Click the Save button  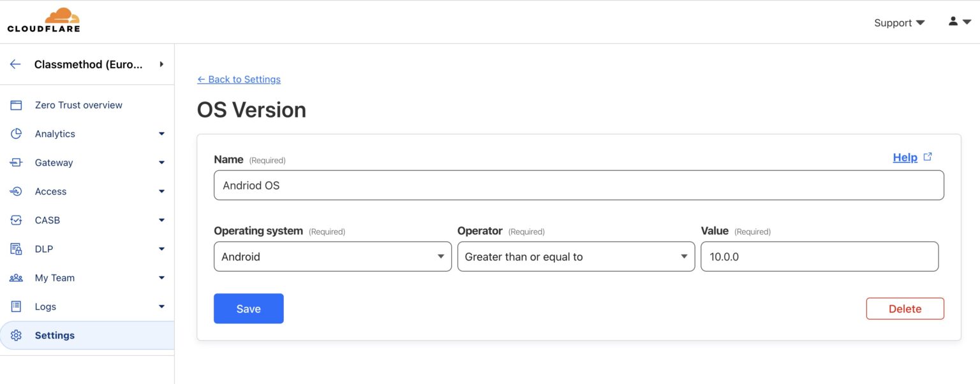[x=248, y=308]
